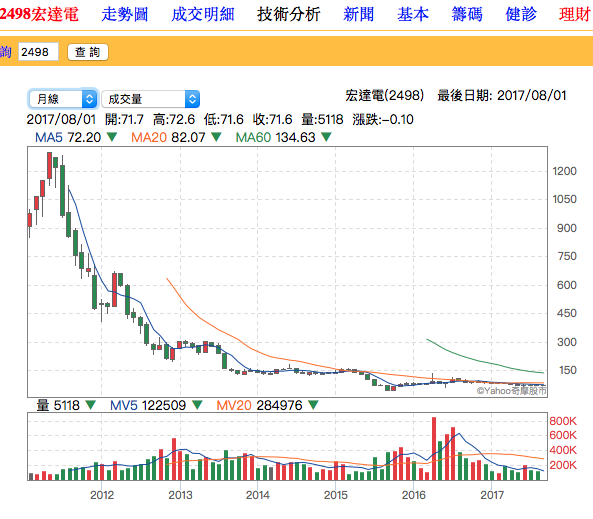Open the 月線 period dropdown

pyautogui.click(x=63, y=99)
